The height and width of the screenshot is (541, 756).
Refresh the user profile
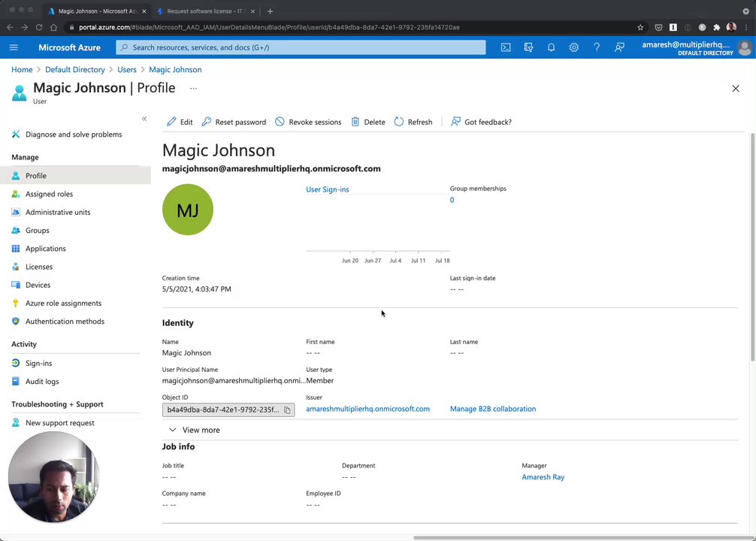(x=413, y=122)
